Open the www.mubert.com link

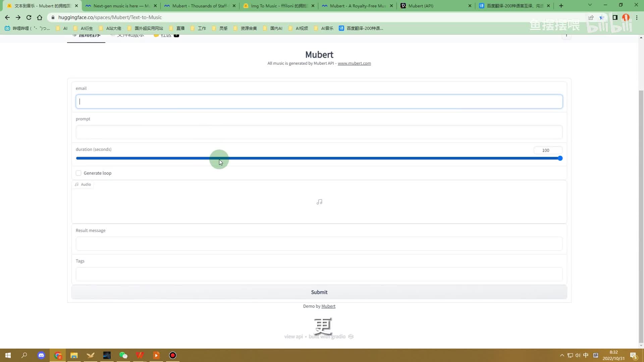pos(354,63)
